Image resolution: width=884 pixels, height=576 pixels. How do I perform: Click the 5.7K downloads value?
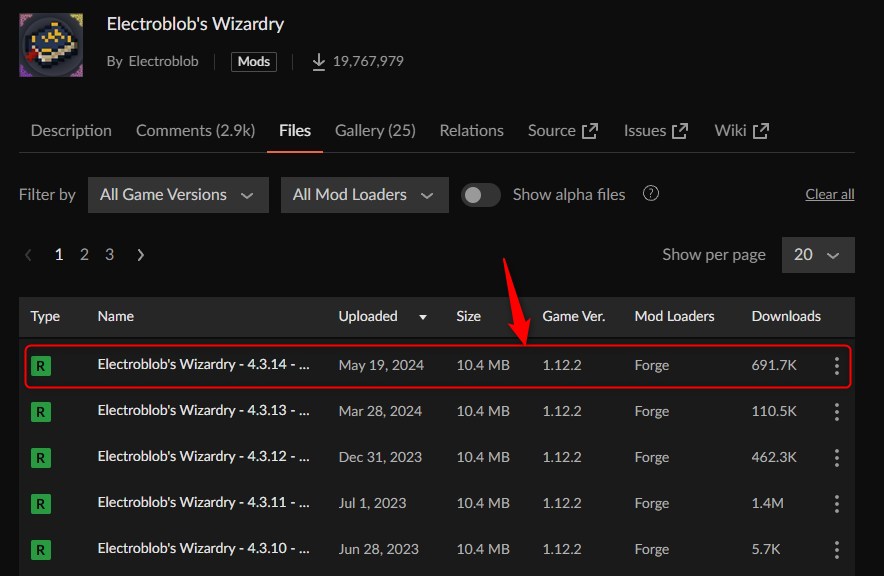click(766, 550)
